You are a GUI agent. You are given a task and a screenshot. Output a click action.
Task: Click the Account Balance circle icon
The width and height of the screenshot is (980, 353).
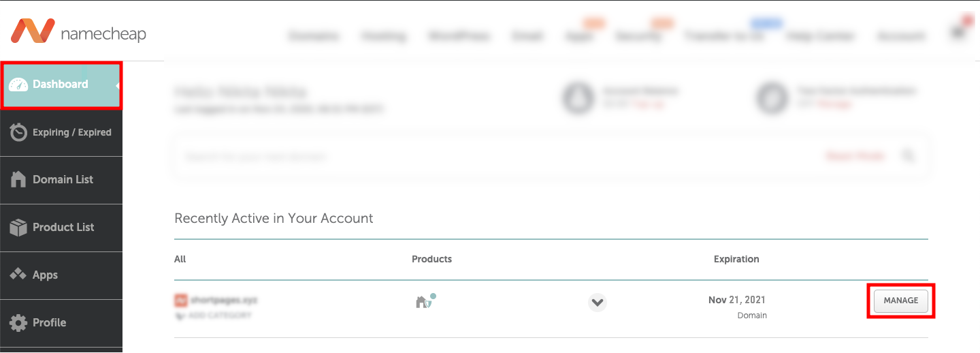click(577, 97)
